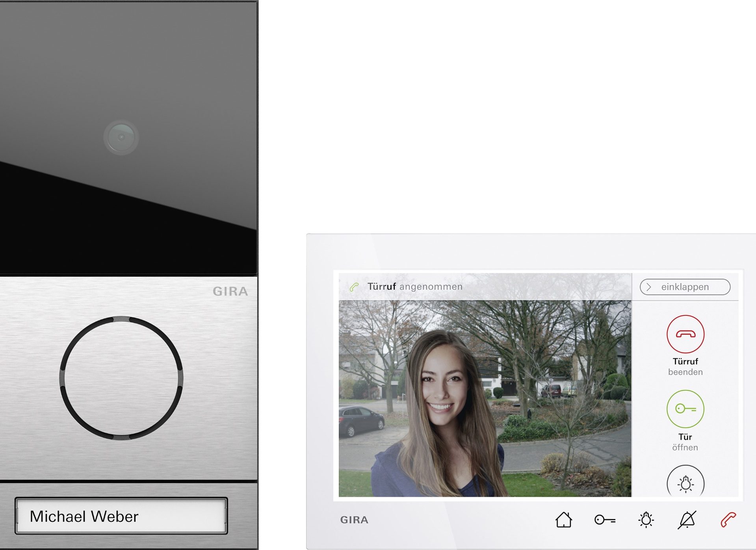756x550 pixels.
Task: Tap the door camera video feed
Action: tap(485, 398)
